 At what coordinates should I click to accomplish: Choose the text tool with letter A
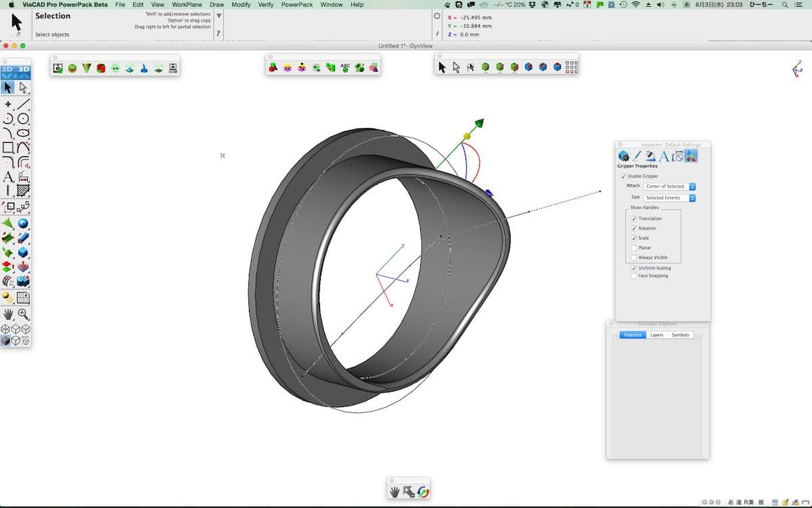click(x=8, y=177)
